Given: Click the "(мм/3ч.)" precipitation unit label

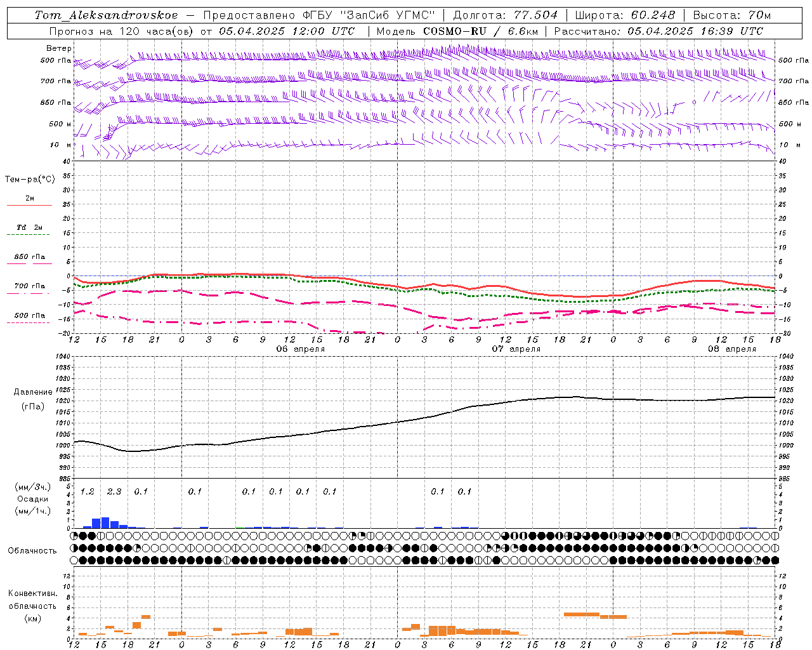Looking at the screenshot, I should coord(33,487).
